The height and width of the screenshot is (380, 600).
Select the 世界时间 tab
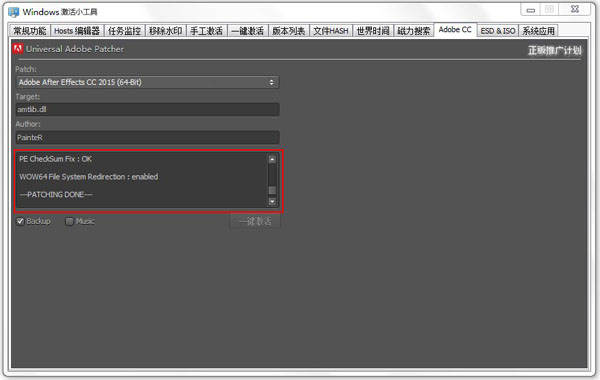[x=373, y=31]
